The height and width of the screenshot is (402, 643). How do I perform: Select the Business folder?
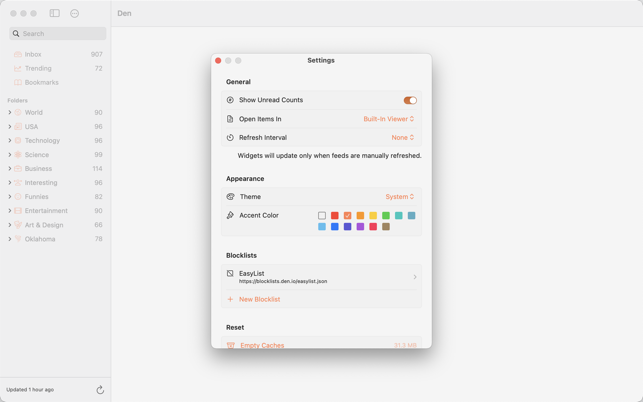click(38, 169)
